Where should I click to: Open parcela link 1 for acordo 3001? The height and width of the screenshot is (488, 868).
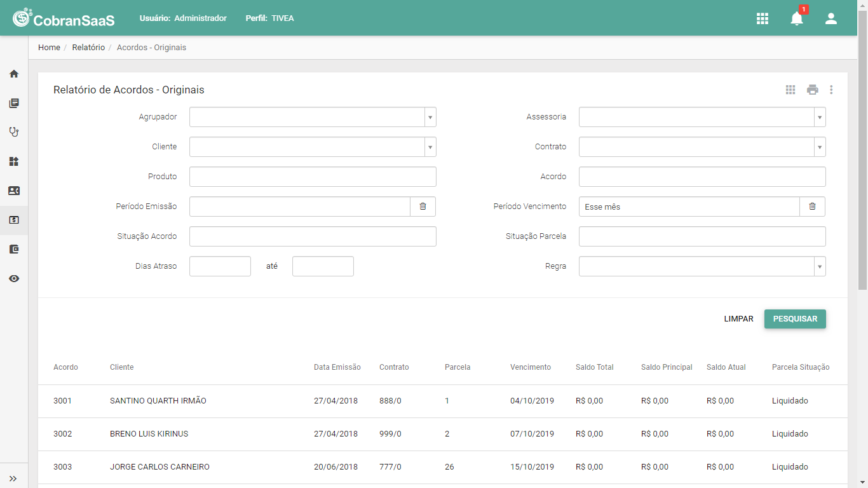tap(447, 401)
